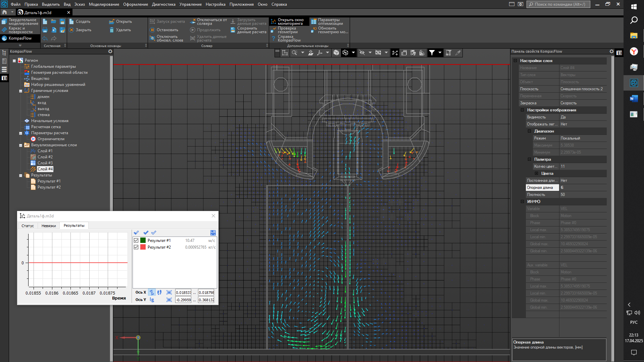Collapse the Визуализационные слои tree node

pyautogui.click(x=20, y=145)
